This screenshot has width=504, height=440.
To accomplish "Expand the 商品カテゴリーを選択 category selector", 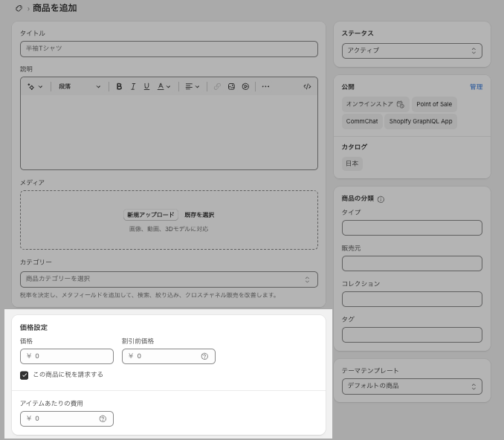I will tap(169, 279).
